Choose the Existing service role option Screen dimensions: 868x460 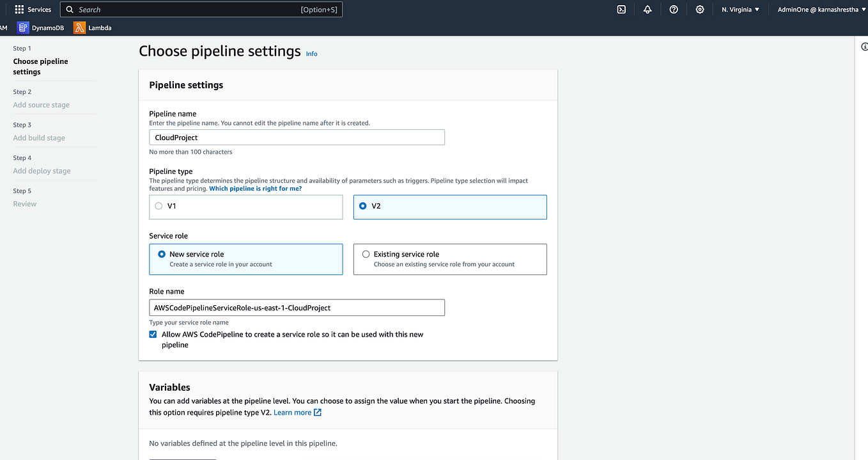366,253
